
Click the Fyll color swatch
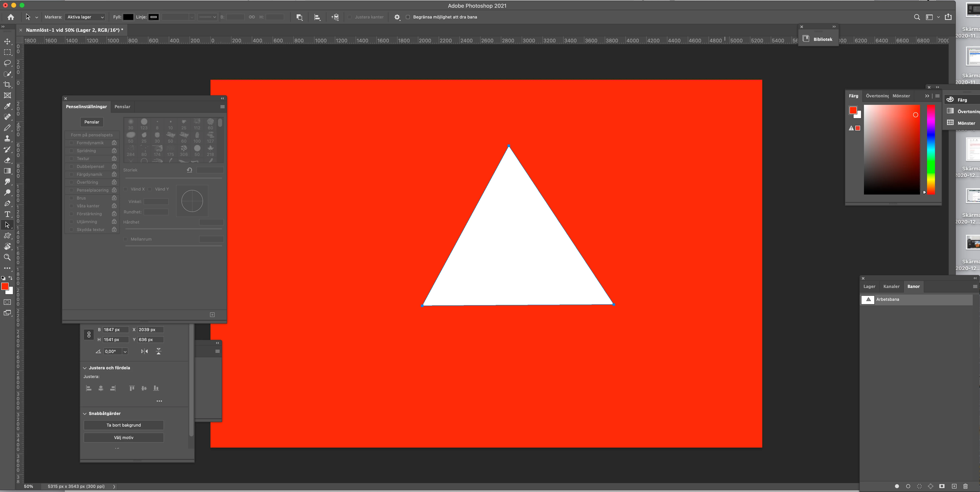(x=128, y=17)
